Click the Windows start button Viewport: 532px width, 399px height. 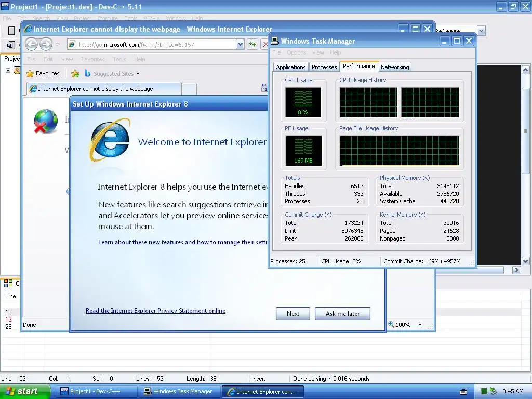tap(25, 391)
